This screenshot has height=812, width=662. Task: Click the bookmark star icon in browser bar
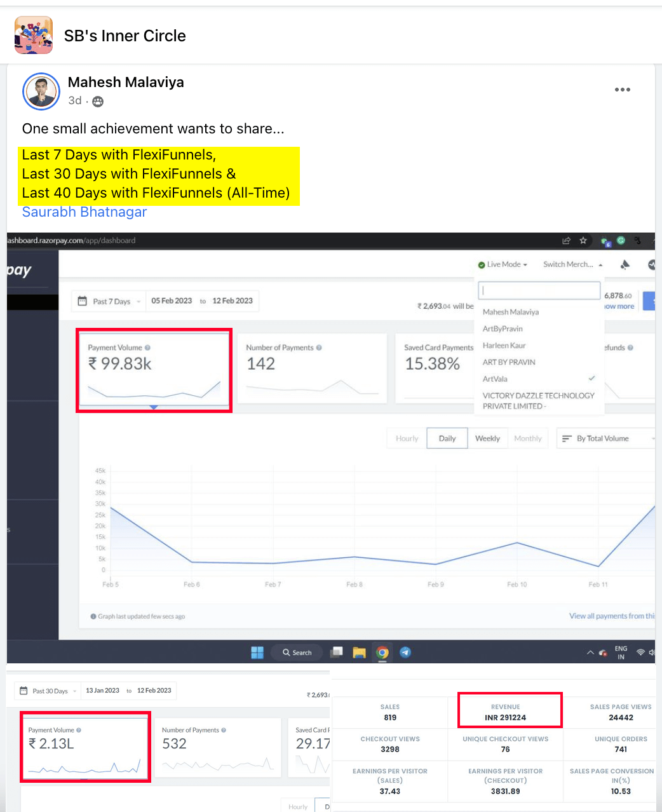(x=583, y=241)
